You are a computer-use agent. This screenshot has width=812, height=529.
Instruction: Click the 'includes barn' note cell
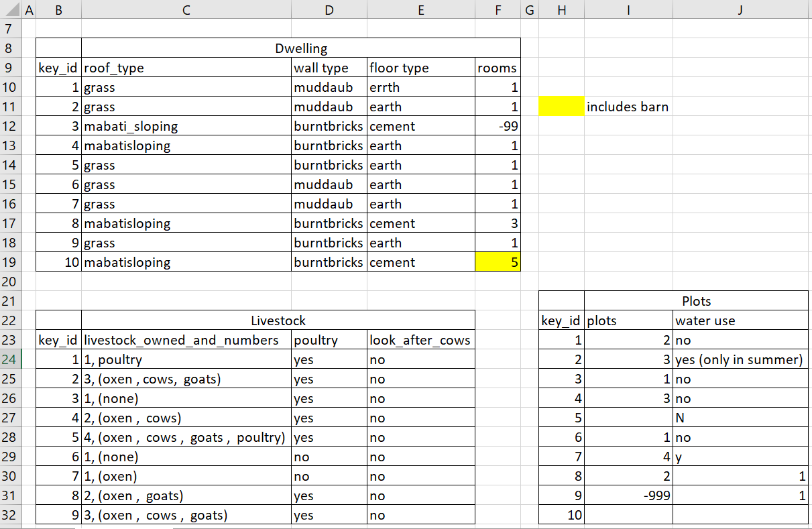628,107
